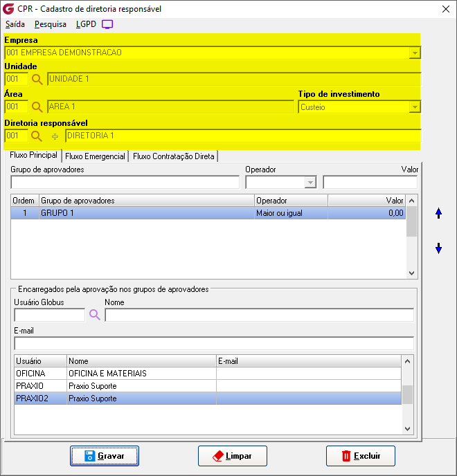
Task: Search Usuário Globus with purple magnifier
Action: pyautogui.click(x=94, y=315)
